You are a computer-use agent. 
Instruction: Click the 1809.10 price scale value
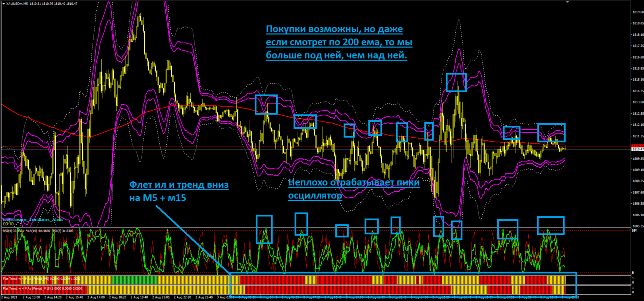pos(638,170)
